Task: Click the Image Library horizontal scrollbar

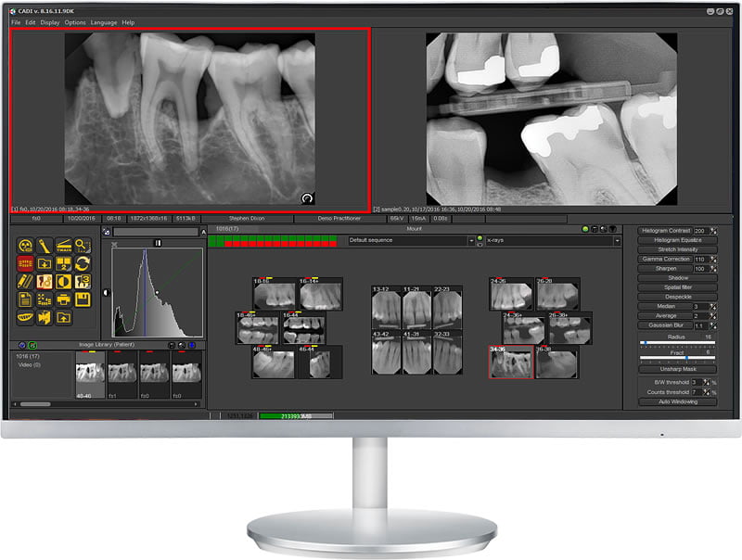Action: tap(106, 404)
